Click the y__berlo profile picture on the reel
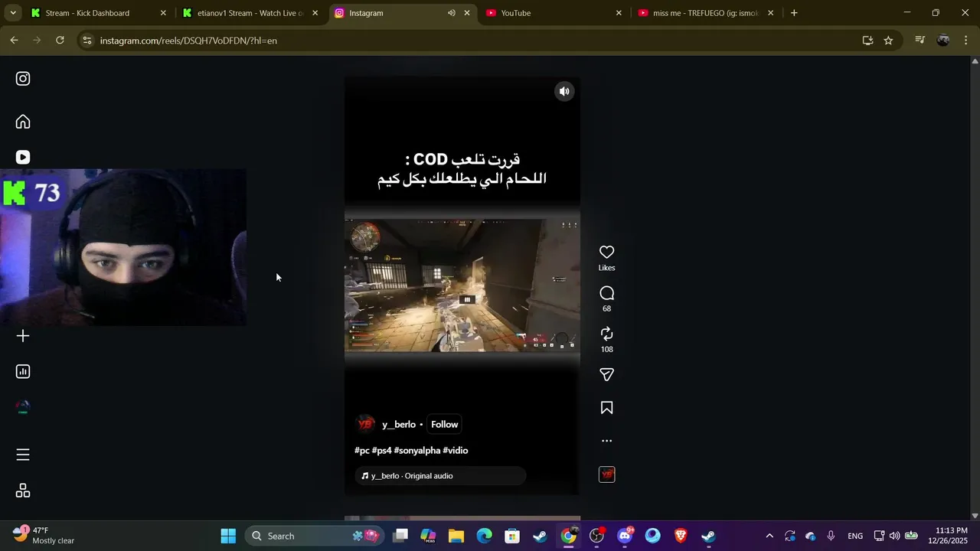 (x=366, y=424)
